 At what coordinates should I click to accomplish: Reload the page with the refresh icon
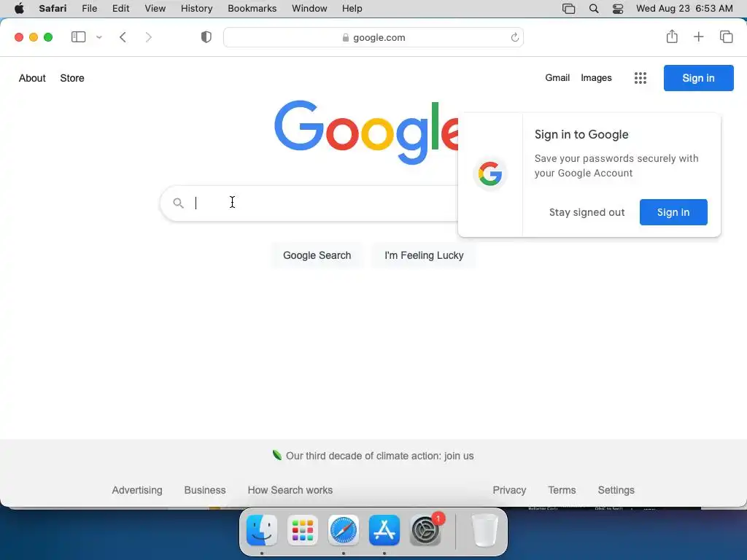[514, 38]
